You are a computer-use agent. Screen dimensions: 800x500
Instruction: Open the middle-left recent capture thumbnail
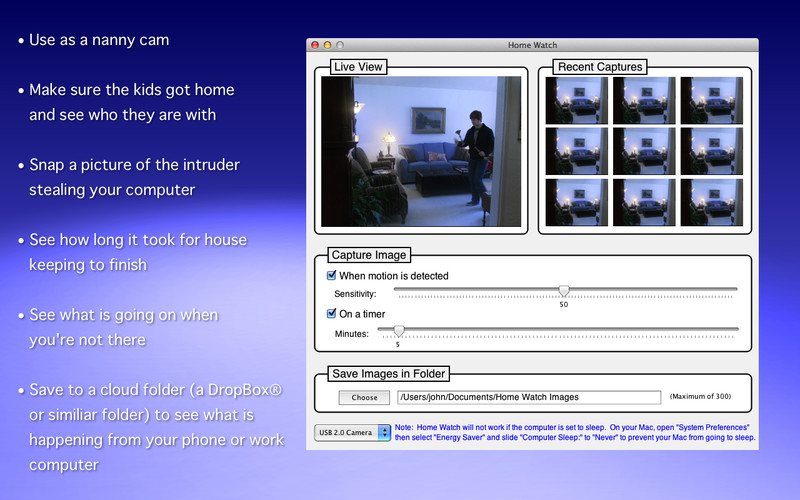click(575, 151)
